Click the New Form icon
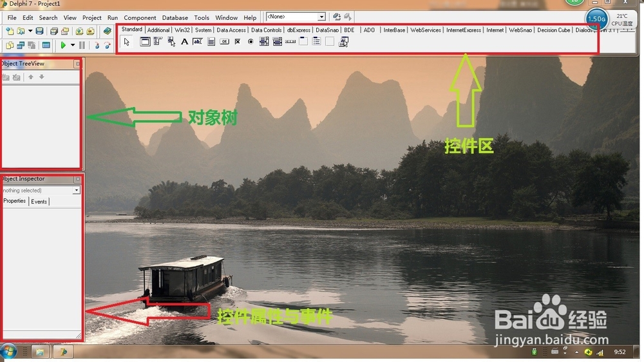 (46, 45)
